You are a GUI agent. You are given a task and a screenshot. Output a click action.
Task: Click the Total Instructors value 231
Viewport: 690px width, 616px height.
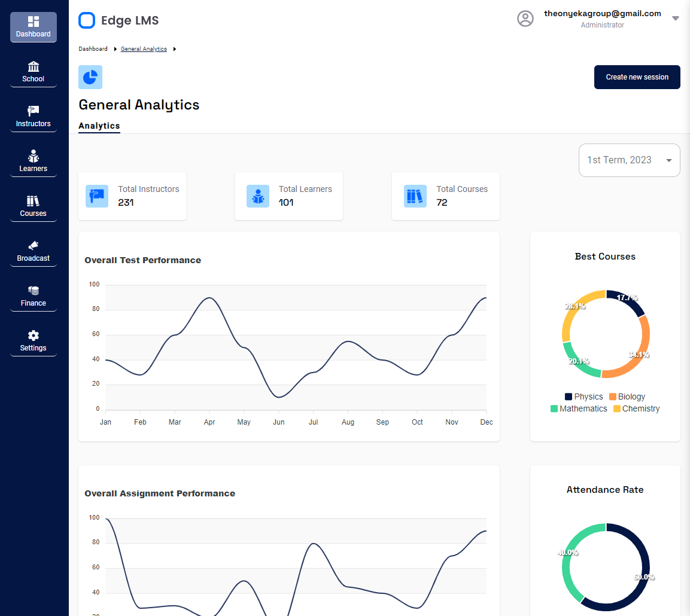click(x=126, y=203)
